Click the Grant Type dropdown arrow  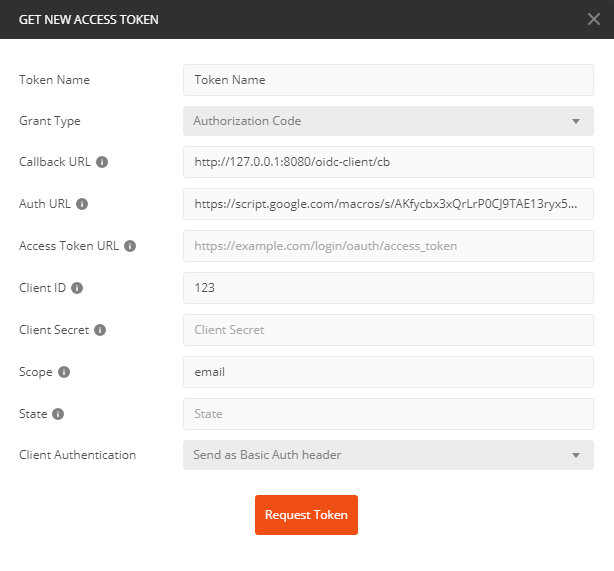coord(576,121)
